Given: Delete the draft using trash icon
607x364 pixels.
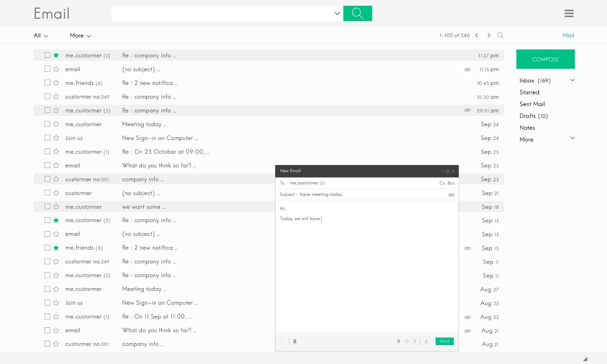Looking at the screenshot, I should pyautogui.click(x=295, y=341).
